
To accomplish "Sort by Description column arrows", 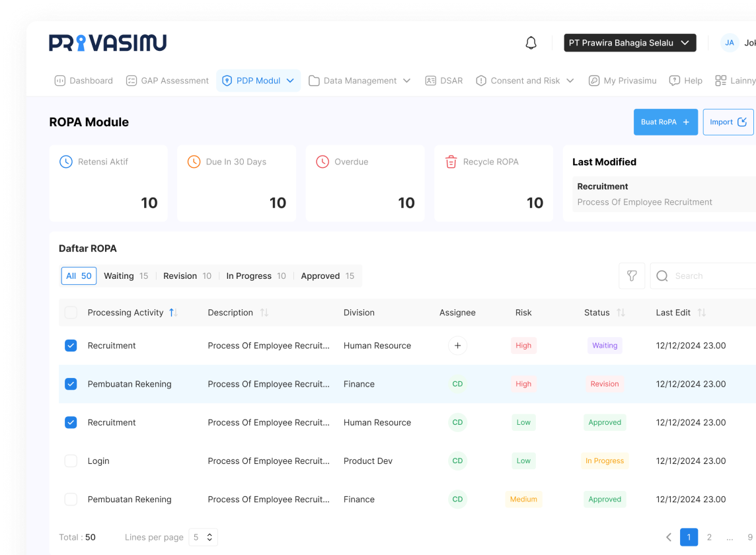I will (264, 313).
